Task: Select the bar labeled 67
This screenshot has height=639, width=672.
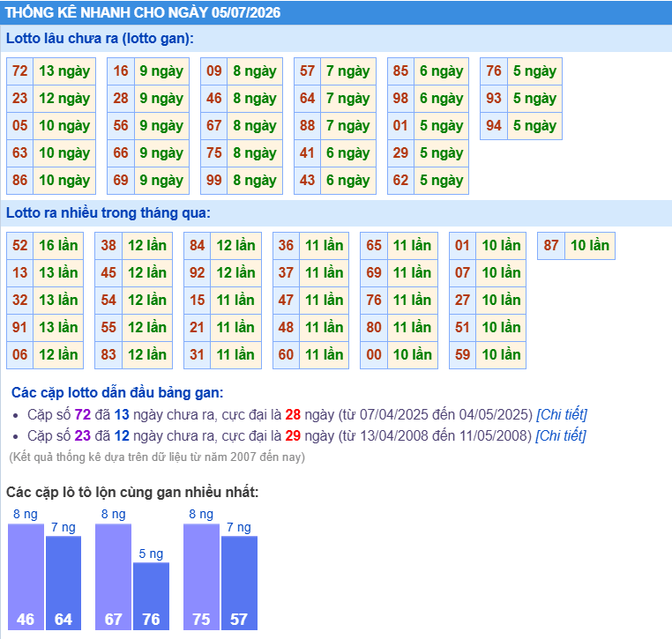Action: coord(113,576)
